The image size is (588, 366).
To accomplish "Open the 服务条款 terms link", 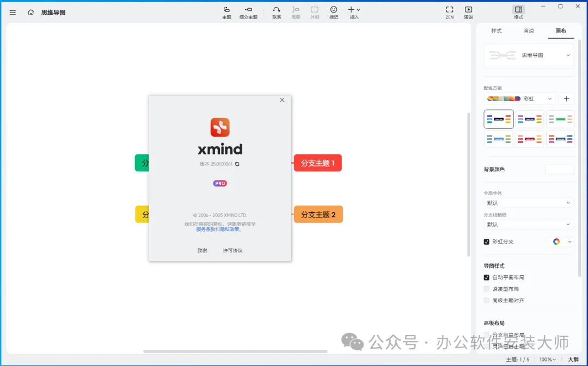I will pyautogui.click(x=205, y=229).
